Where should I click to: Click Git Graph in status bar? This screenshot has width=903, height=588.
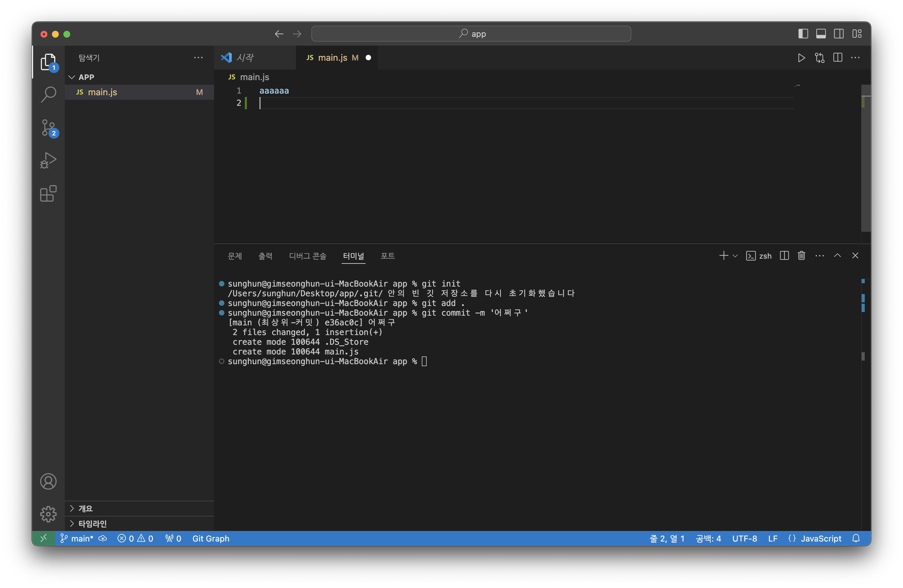[211, 538]
